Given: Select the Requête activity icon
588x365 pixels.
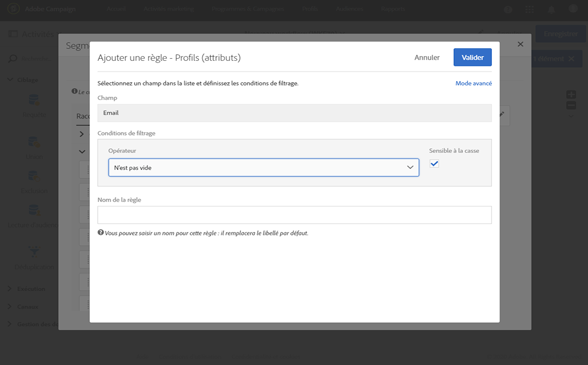Looking at the screenshot, I should tap(34, 100).
